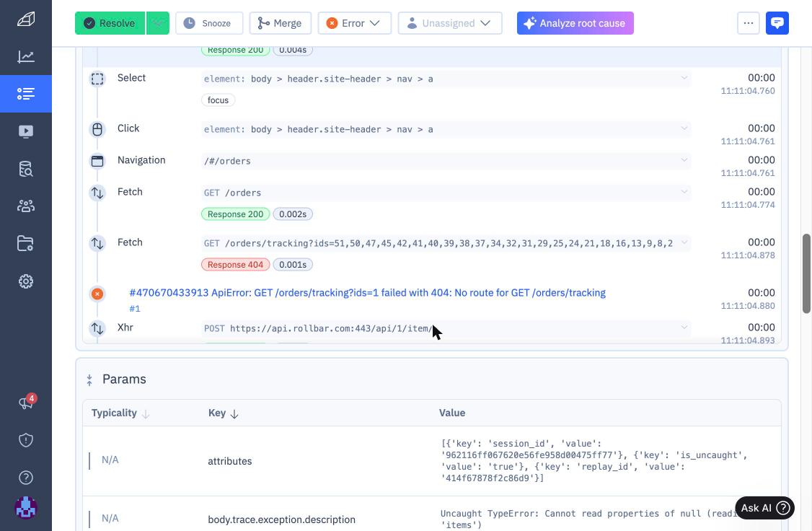This screenshot has height=531, width=812.
Task: Open the ApiError #470670433913 link
Action: (367, 293)
